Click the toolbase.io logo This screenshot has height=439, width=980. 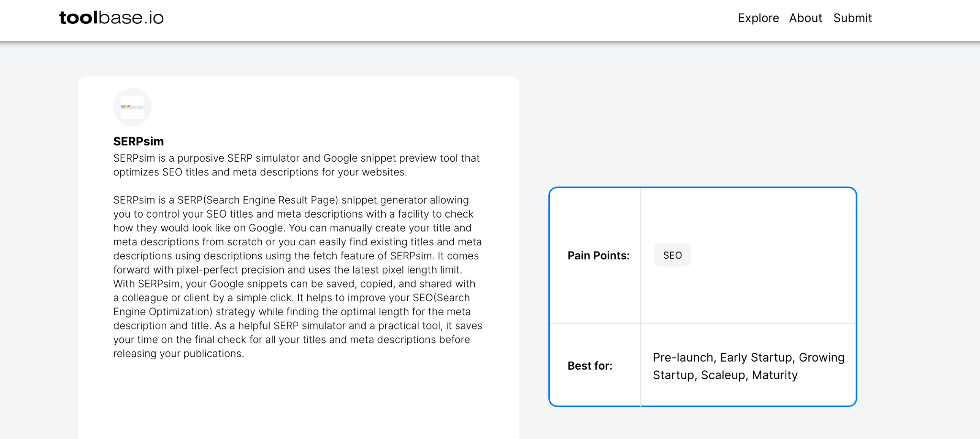[111, 18]
